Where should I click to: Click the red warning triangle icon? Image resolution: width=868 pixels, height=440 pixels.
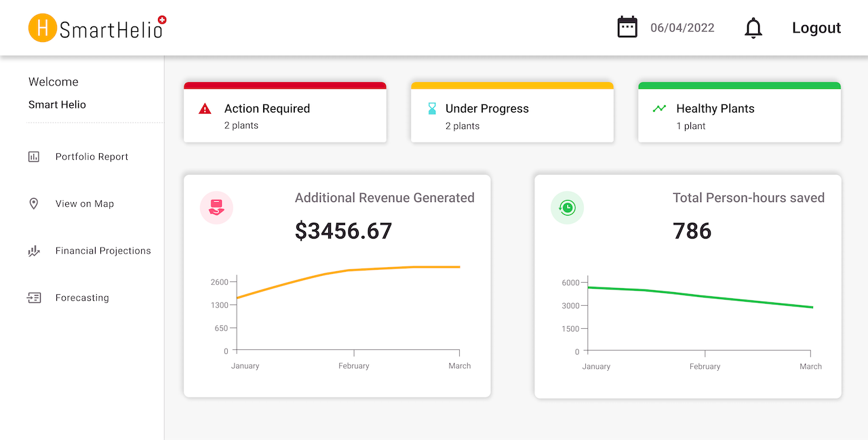pos(205,108)
